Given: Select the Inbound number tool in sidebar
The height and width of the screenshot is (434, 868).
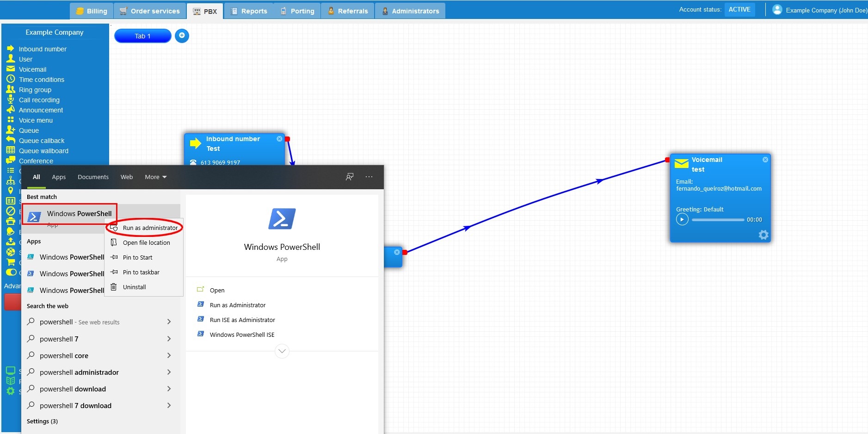Looking at the screenshot, I should click(42, 49).
